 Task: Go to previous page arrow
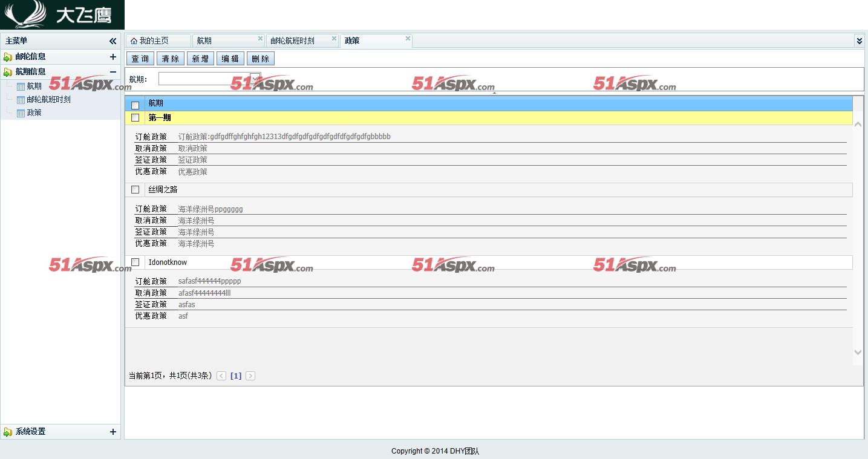pos(221,376)
